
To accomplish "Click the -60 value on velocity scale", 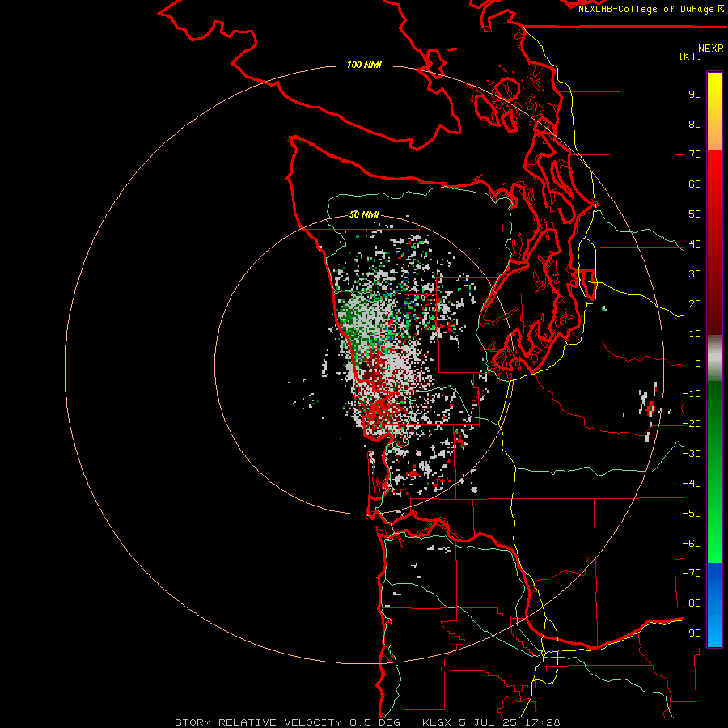I will coord(692,544).
